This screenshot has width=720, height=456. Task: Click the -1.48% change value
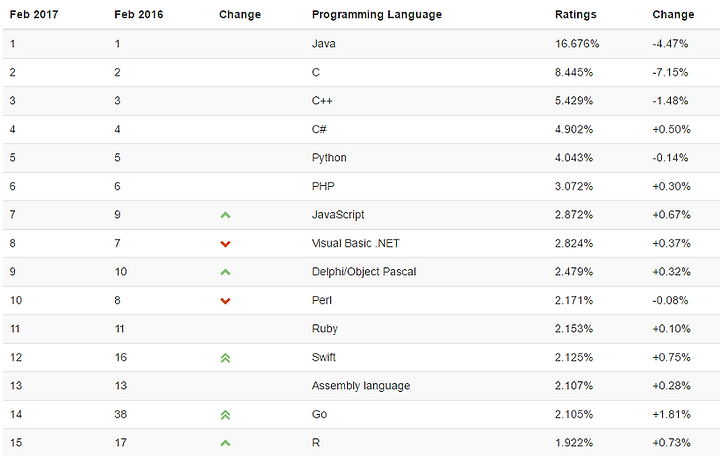click(x=670, y=101)
